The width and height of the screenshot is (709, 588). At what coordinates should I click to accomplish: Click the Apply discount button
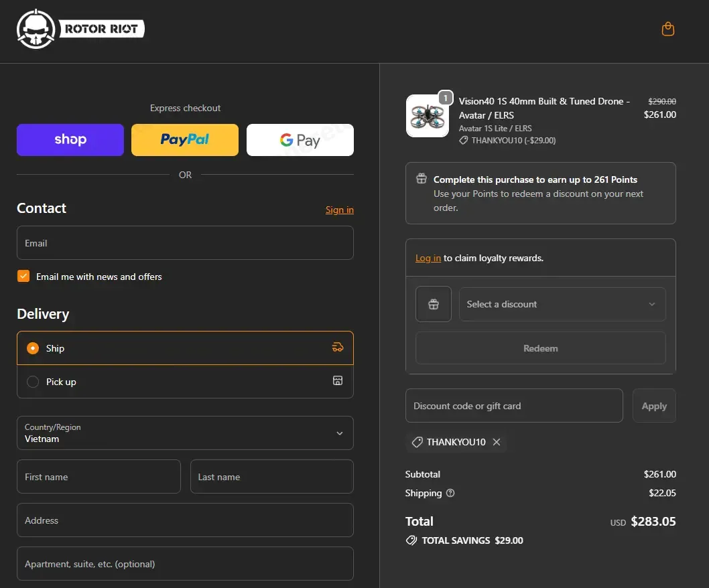coord(654,406)
